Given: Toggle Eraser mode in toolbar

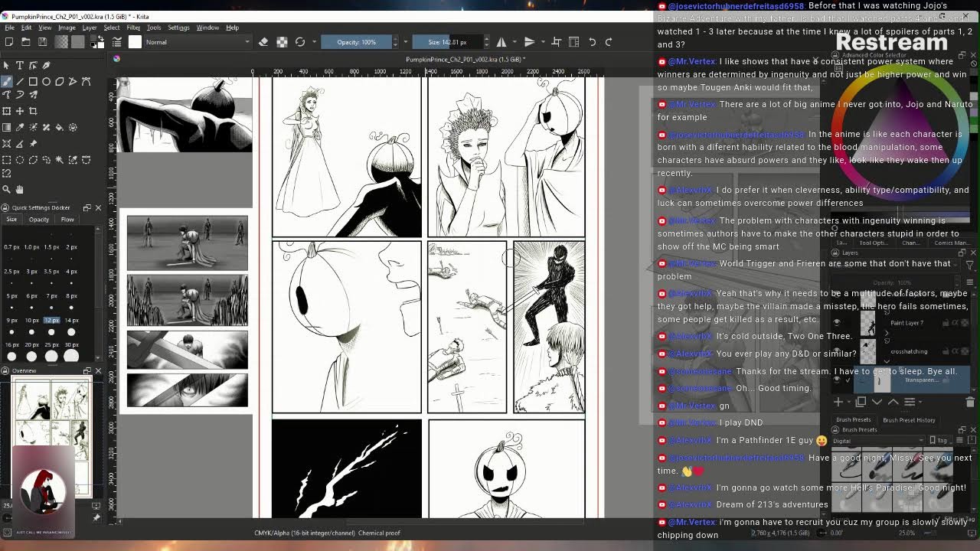Looking at the screenshot, I should click(x=263, y=42).
